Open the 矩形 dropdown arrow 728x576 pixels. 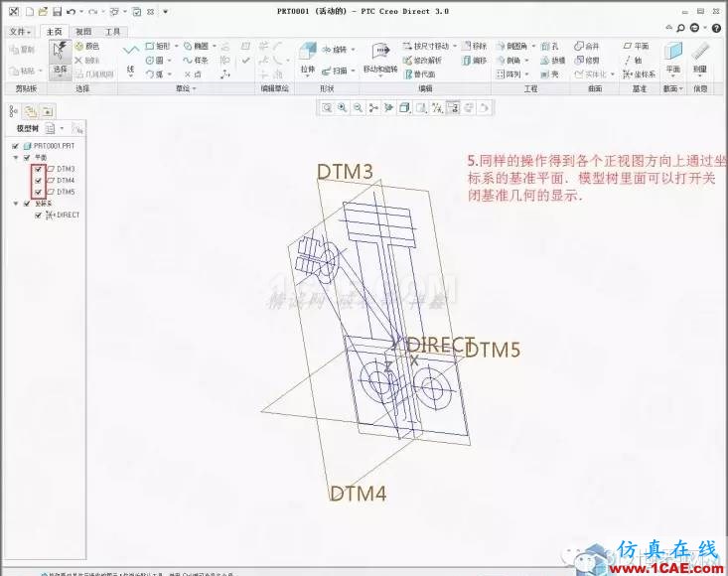coord(176,46)
